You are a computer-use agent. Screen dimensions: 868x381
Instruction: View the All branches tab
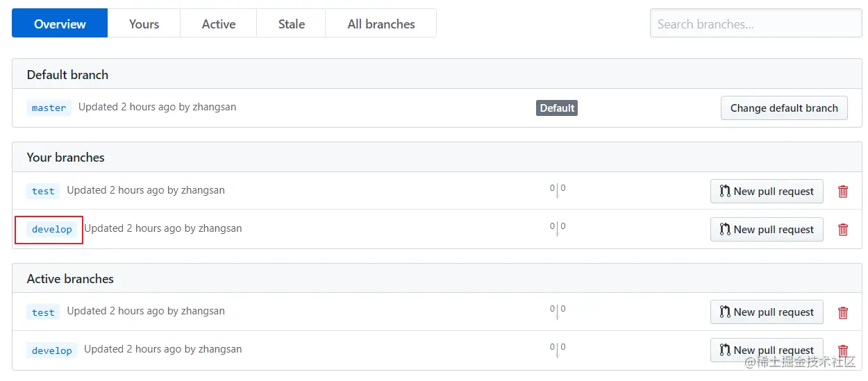pyautogui.click(x=381, y=24)
